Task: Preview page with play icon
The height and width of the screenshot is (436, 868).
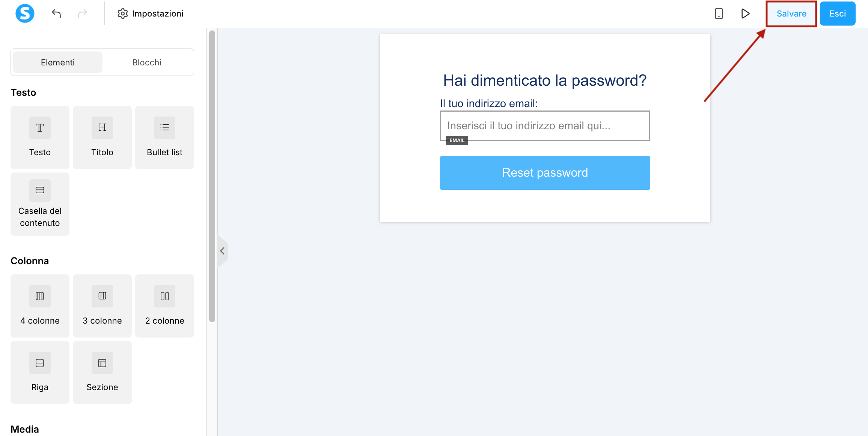Action: (745, 14)
